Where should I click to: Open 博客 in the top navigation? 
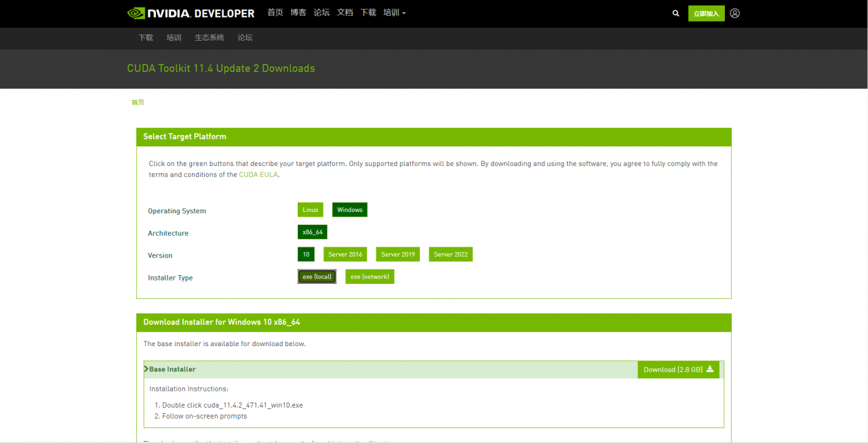298,13
